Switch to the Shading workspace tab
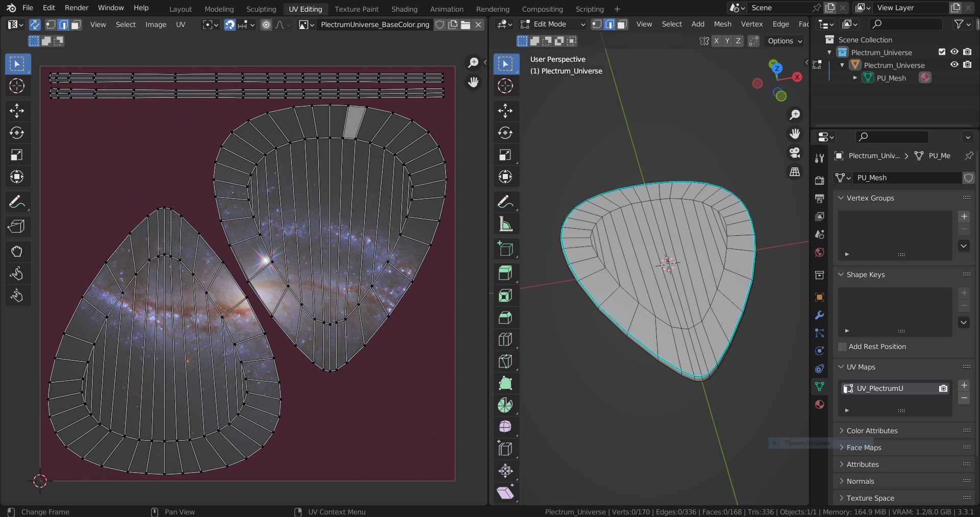Screen dimensions: 980x517 click(404, 9)
